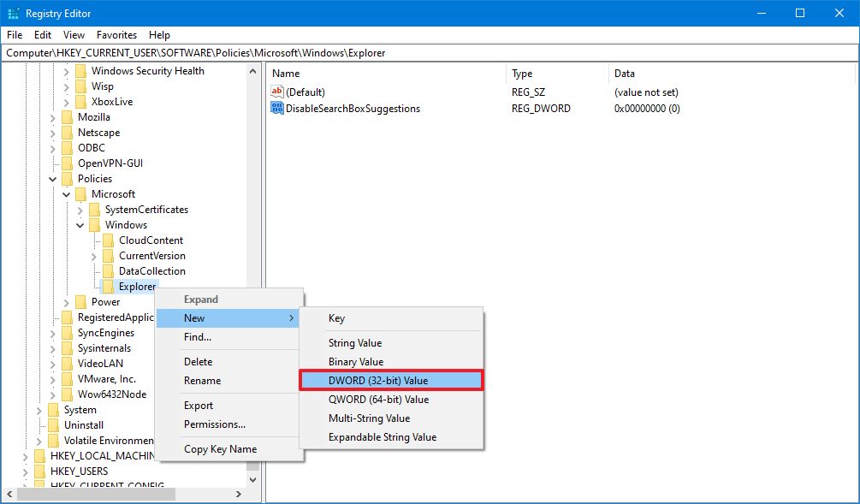This screenshot has width=860, height=504.
Task: Click the (Default) string value icon
Action: click(x=277, y=92)
